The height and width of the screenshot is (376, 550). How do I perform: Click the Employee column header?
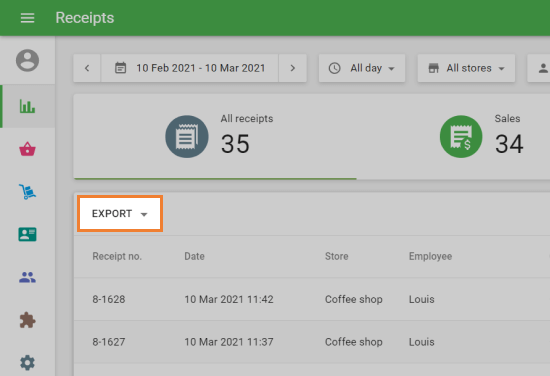(430, 256)
